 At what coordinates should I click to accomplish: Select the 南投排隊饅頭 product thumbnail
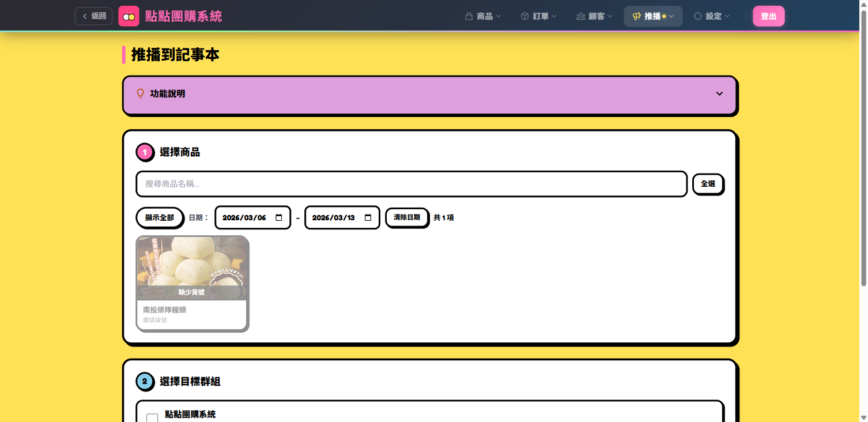[x=192, y=268]
